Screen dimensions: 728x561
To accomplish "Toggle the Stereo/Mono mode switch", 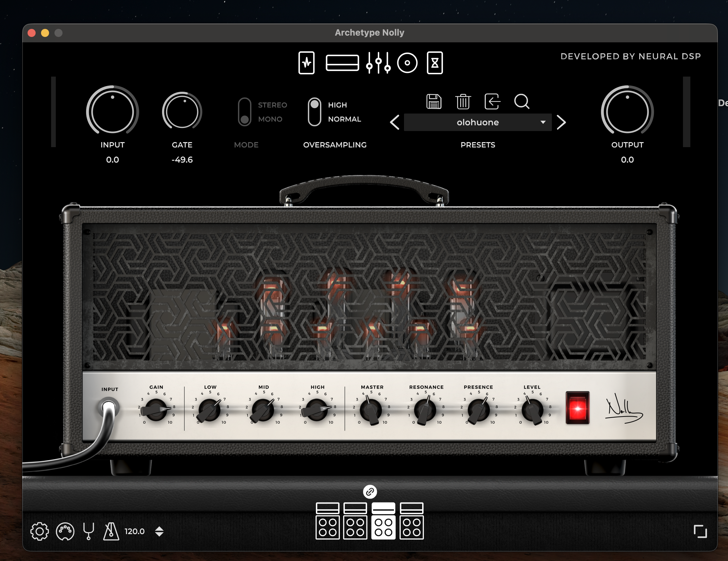I will click(x=244, y=112).
